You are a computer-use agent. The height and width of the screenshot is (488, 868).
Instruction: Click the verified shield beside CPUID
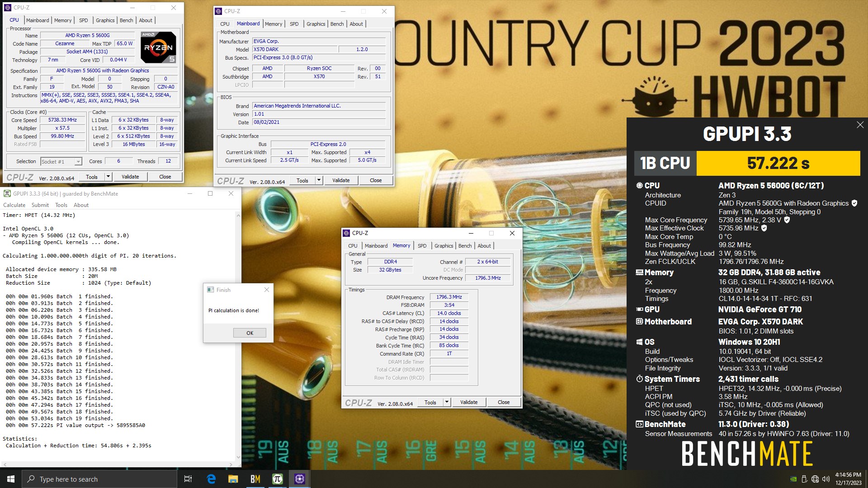[854, 203]
